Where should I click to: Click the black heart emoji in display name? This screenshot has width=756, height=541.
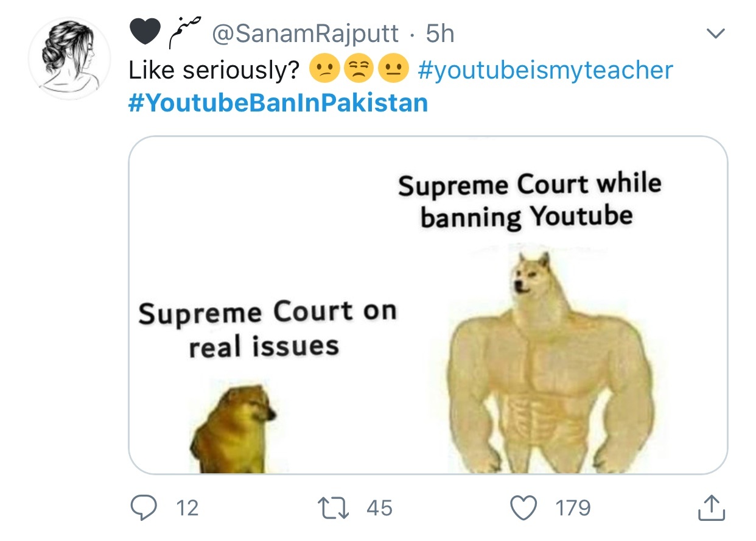[145, 34]
